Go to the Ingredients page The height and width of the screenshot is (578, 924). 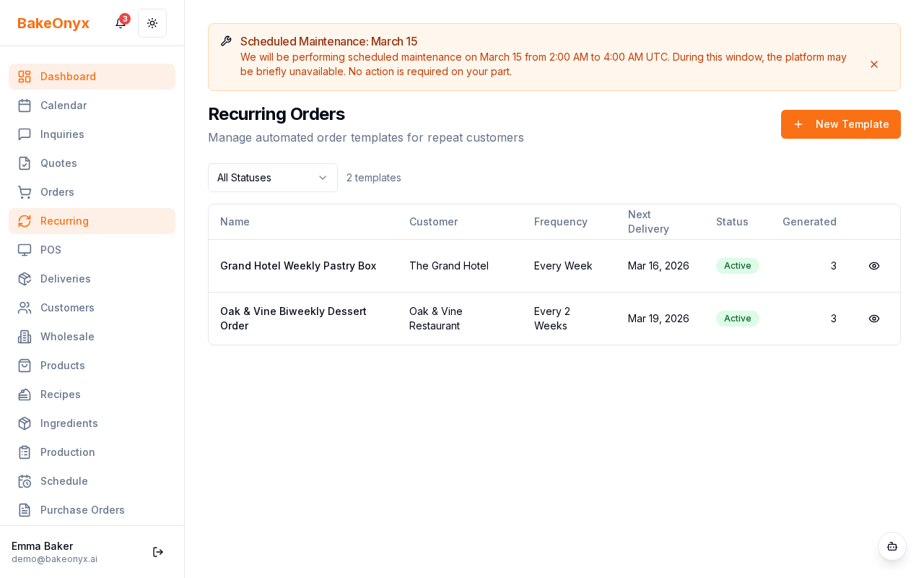pos(69,423)
